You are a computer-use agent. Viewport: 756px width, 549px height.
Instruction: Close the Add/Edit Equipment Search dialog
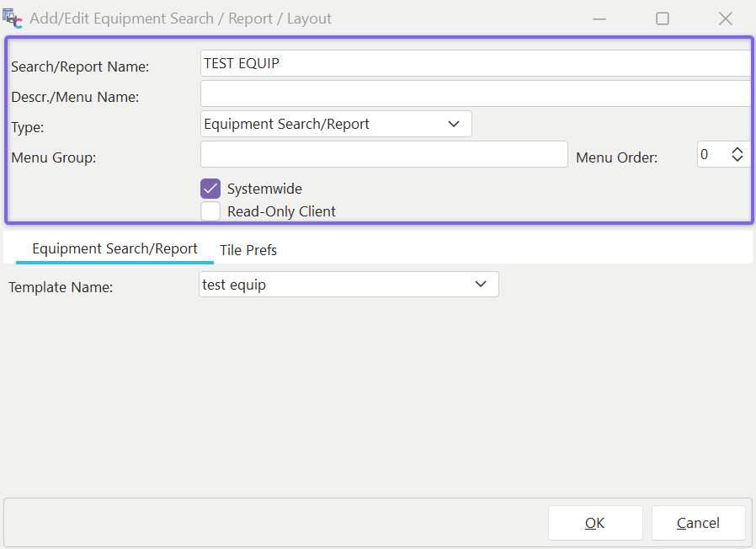[x=725, y=19]
